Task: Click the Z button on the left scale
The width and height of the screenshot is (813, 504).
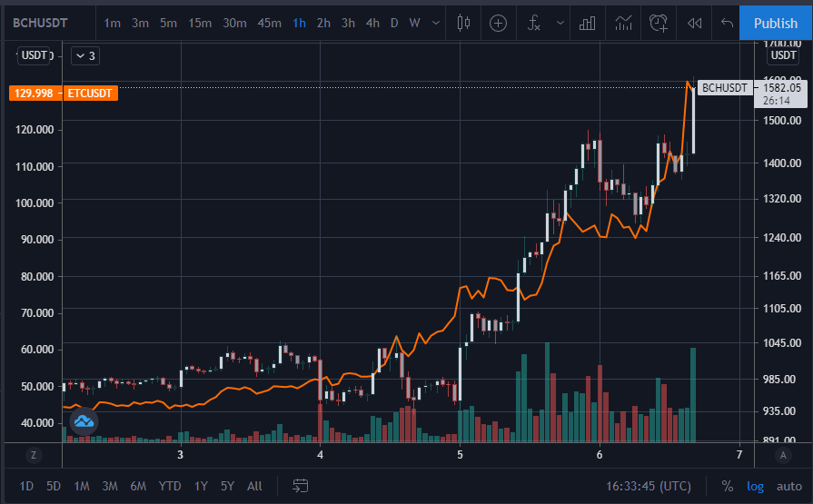Action: tap(34, 455)
